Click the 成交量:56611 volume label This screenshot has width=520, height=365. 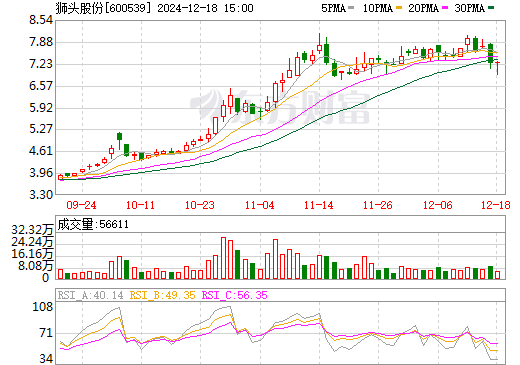pos(93,224)
